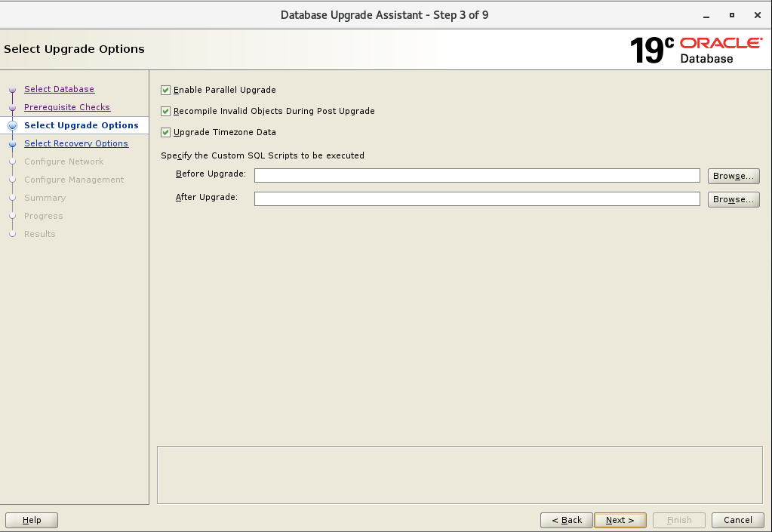Browse for the Before Upgrade SQL script

pos(734,176)
